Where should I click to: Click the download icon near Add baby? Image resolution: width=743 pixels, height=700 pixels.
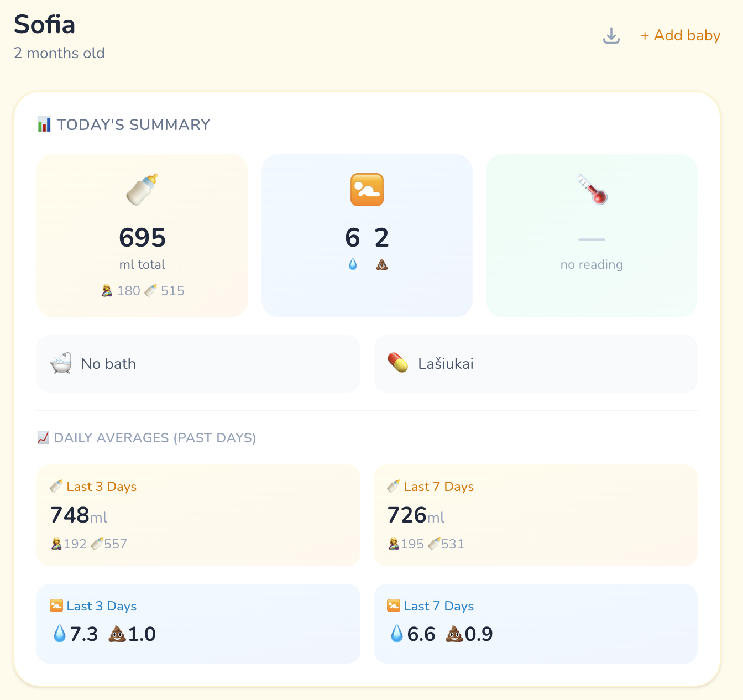(x=611, y=35)
